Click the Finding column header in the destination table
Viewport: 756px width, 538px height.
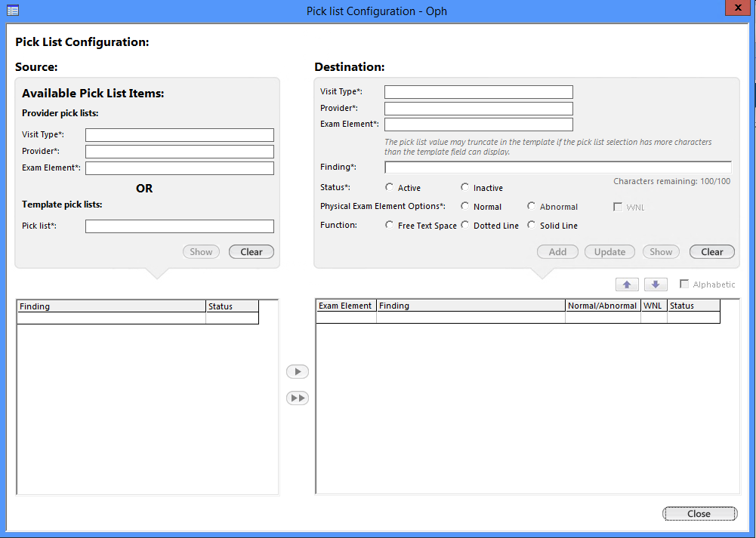[471, 306]
